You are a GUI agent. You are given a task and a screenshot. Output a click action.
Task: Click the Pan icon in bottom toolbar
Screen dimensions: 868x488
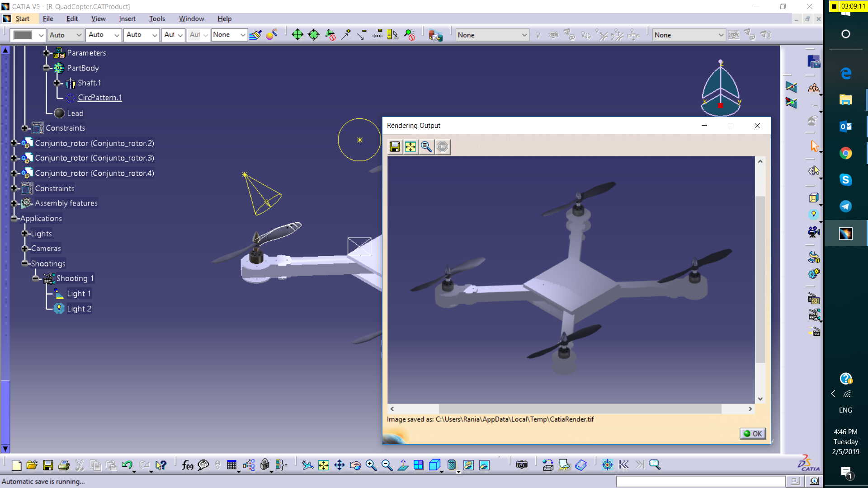(x=340, y=465)
